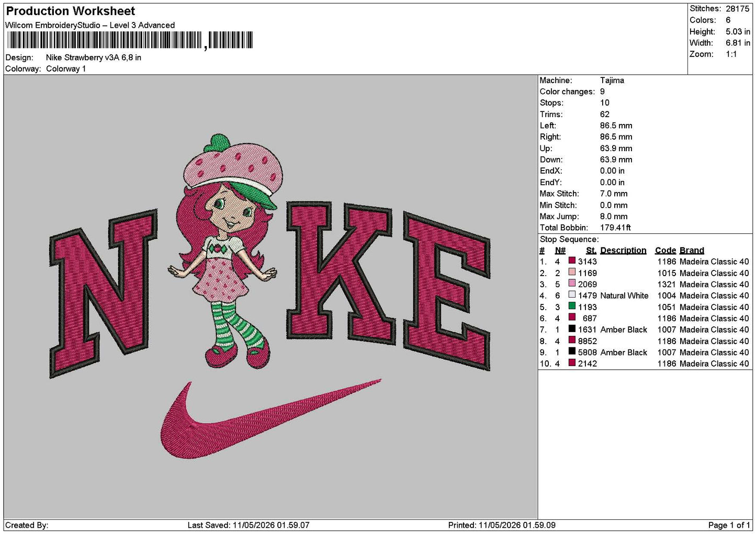Click the Stops value 10
756x534 pixels.
(605, 103)
